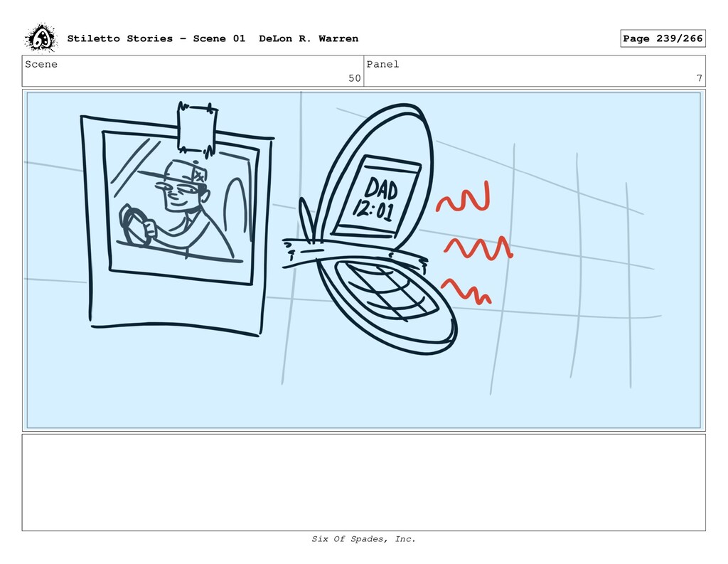Click the empty notes box below the panel
Screen dimensions: 728x564
click(x=363, y=482)
